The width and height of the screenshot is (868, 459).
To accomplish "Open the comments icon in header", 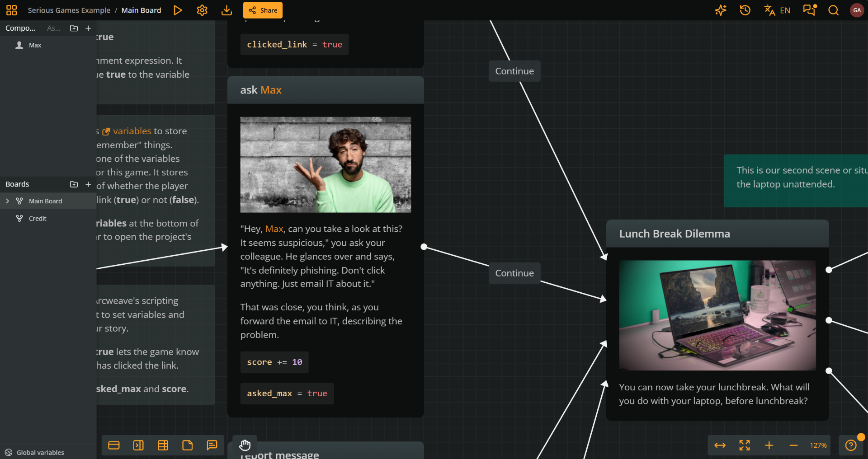I will tap(809, 10).
